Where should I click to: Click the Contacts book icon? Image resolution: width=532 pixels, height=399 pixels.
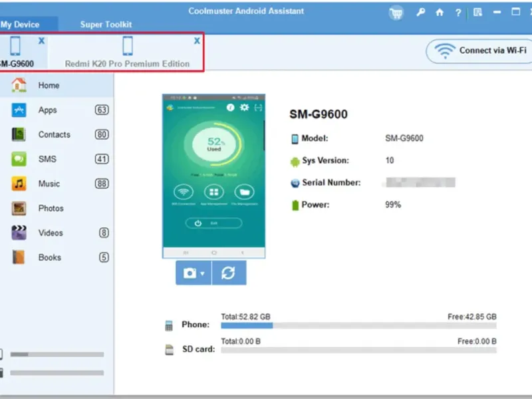pyautogui.click(x=19, y=134)
